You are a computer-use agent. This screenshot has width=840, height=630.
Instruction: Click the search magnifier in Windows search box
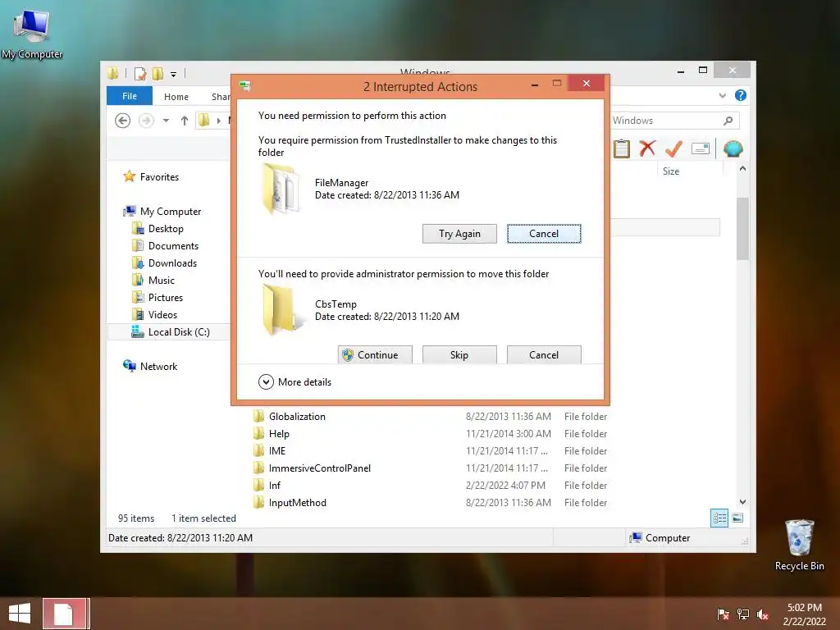[728, 121]
